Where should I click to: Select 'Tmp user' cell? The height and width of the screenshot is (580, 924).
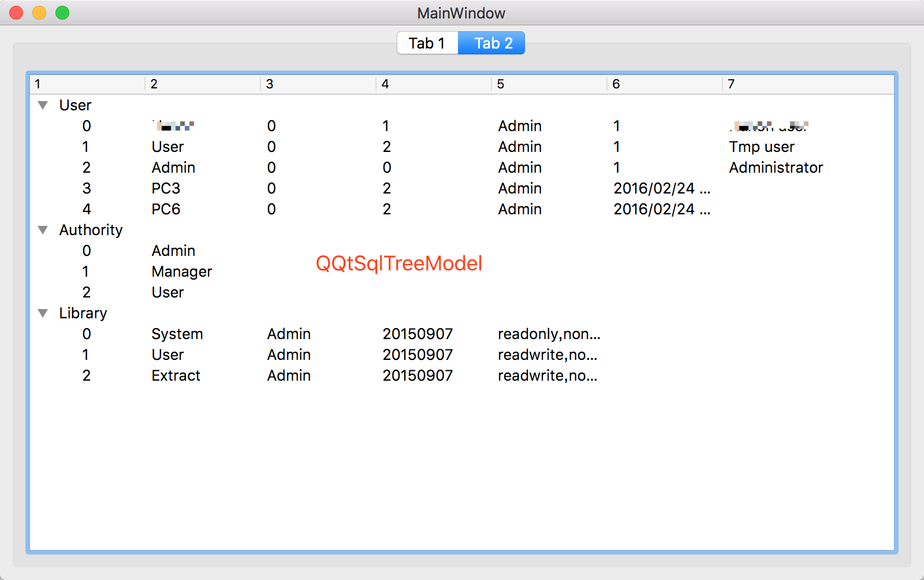[x=762, y=147]
